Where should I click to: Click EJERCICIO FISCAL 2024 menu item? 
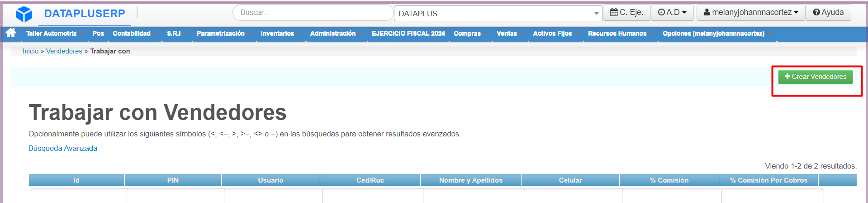click(408, 34)
